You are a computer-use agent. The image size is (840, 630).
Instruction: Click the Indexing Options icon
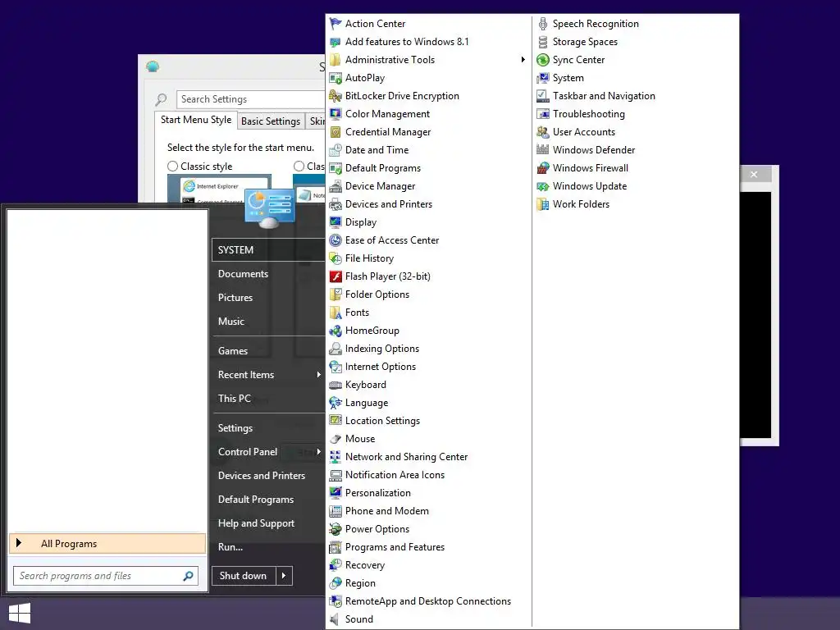[336, 349]
